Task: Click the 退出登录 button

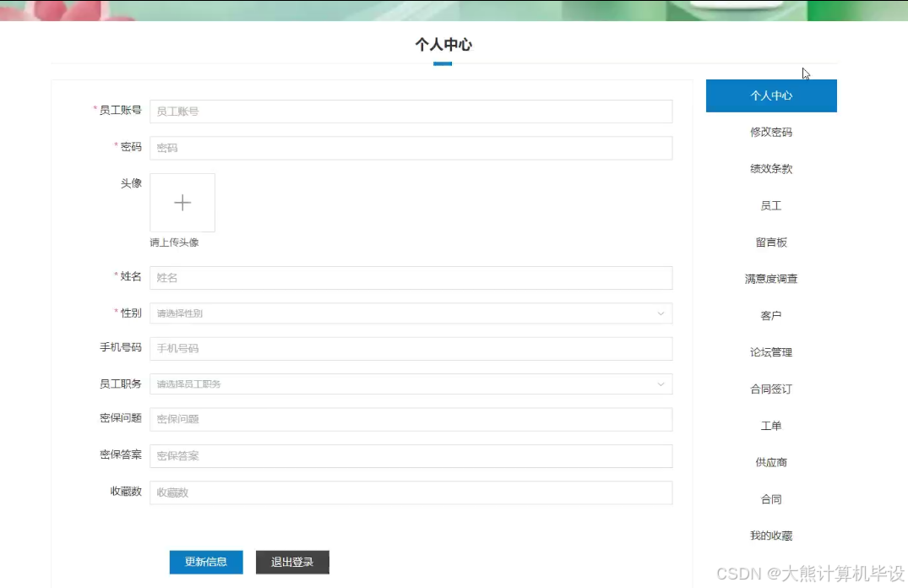Action: pos(292,562)
